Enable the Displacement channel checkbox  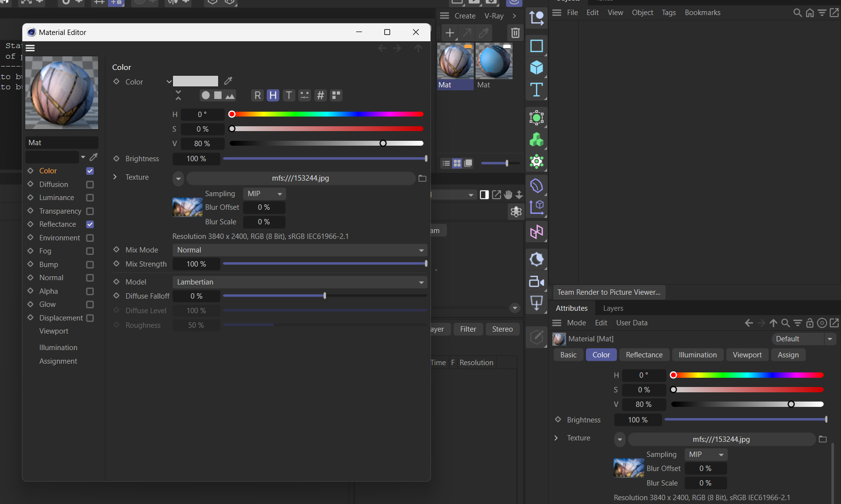[90, 318]
